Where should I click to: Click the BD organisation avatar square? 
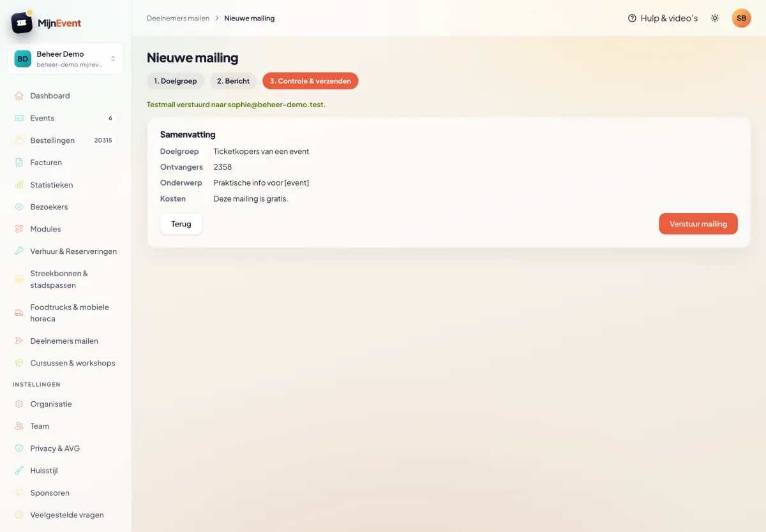pyautogui.click(x=23, y=59)
